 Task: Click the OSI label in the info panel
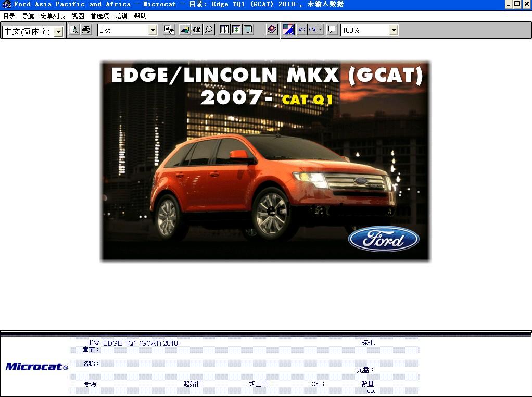(318, 384)
